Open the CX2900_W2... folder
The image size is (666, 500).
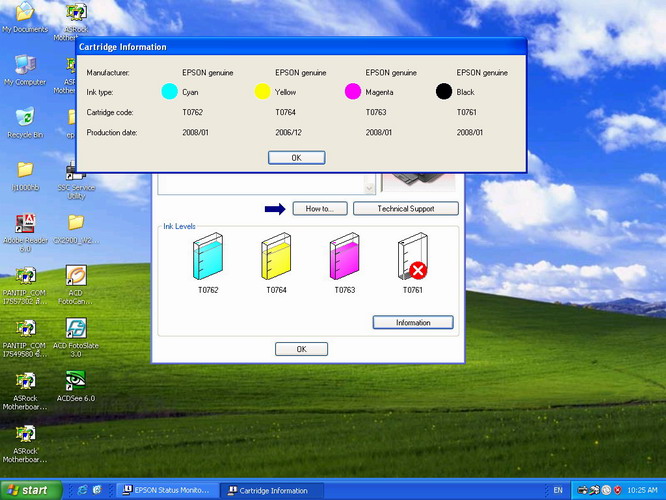click(76, 229)
